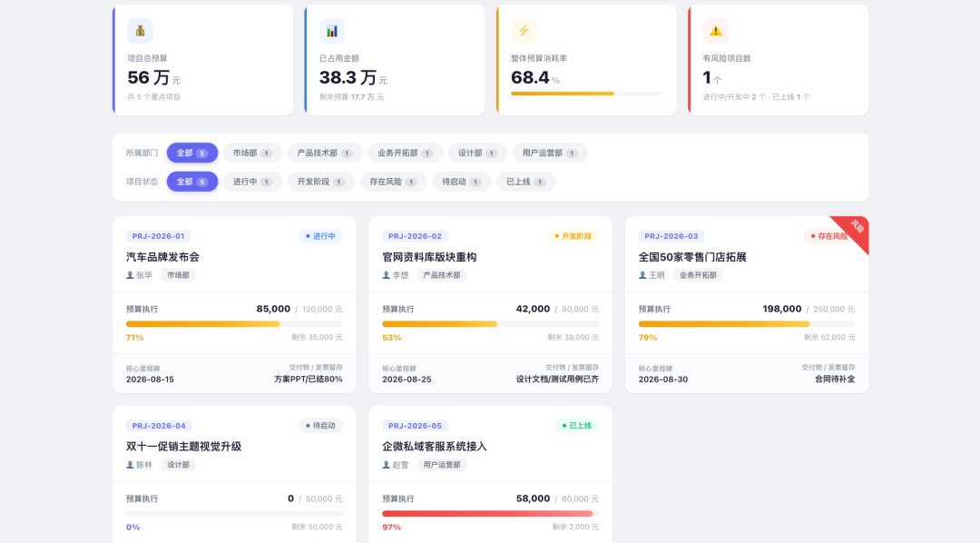Select 全部 in the 所属部门 filter
The width and height of the screenshot is (980, 543).
[x=192, y=153]
